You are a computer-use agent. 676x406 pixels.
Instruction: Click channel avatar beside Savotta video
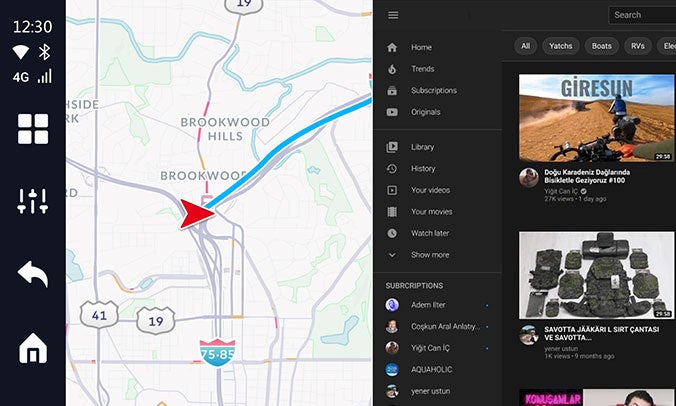click(529, 335)
